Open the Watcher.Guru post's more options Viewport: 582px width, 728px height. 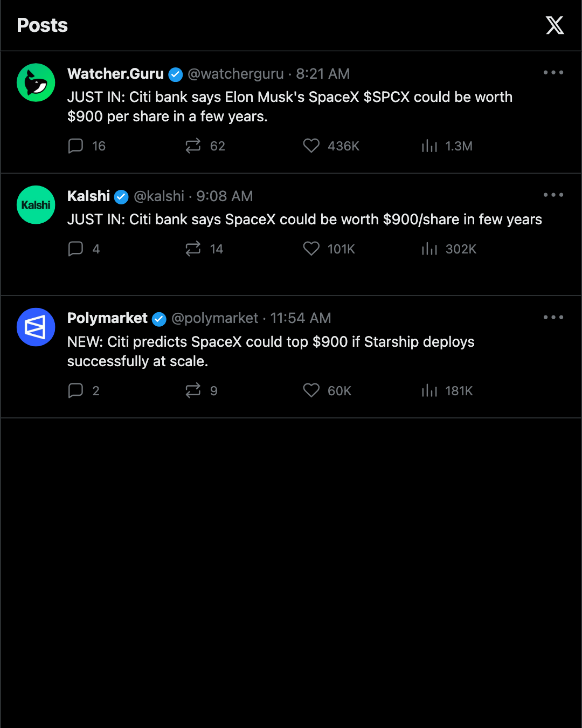coord(553,72)
